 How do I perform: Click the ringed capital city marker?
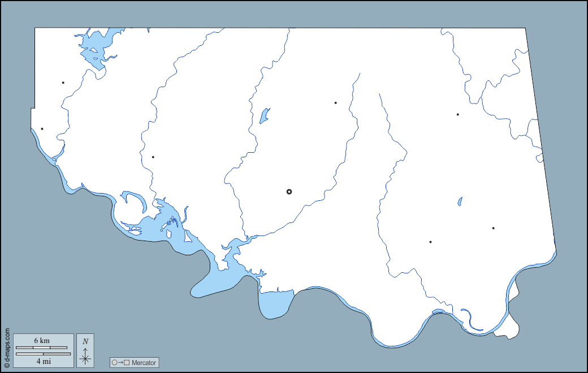[x=289, y=192]
